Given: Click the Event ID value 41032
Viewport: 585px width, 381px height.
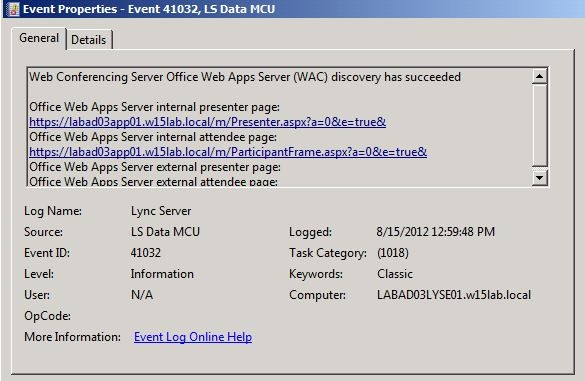Looking at the screenshot, I should [x=146, y=253].
